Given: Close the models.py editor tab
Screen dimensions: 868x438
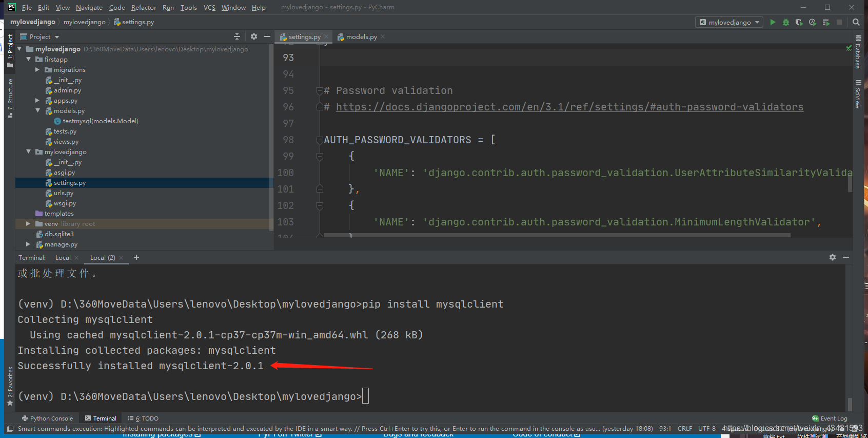Looking at the screenshot, I should coord(383,36).
